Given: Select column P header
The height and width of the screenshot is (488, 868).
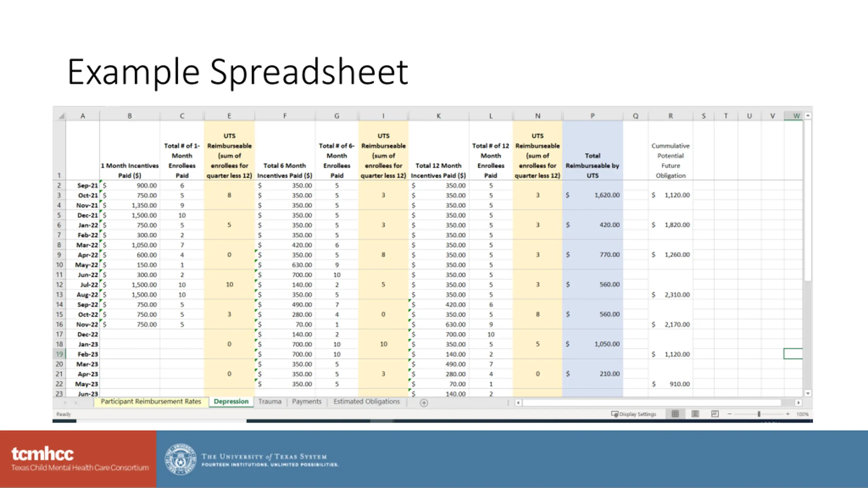Looking at the screenshot, I should click(x=592, y=116).
